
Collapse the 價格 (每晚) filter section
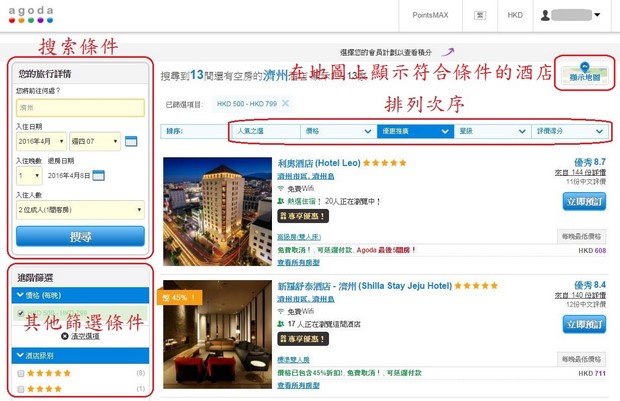[80, 295]
